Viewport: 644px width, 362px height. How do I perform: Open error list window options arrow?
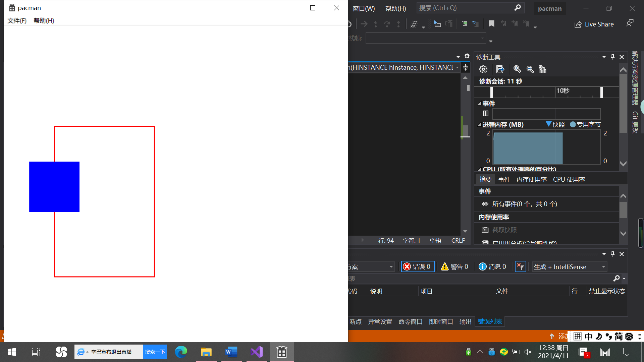click(x=604, y=254)
